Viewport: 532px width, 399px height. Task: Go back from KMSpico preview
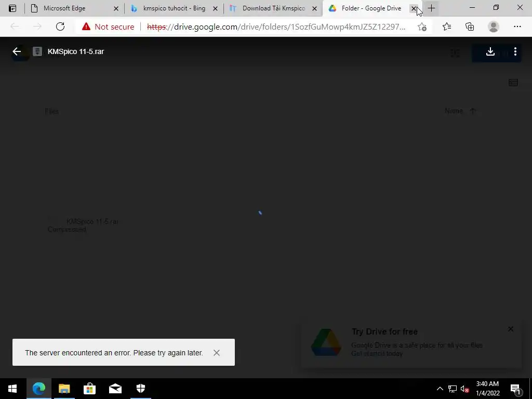coord(17,51)
